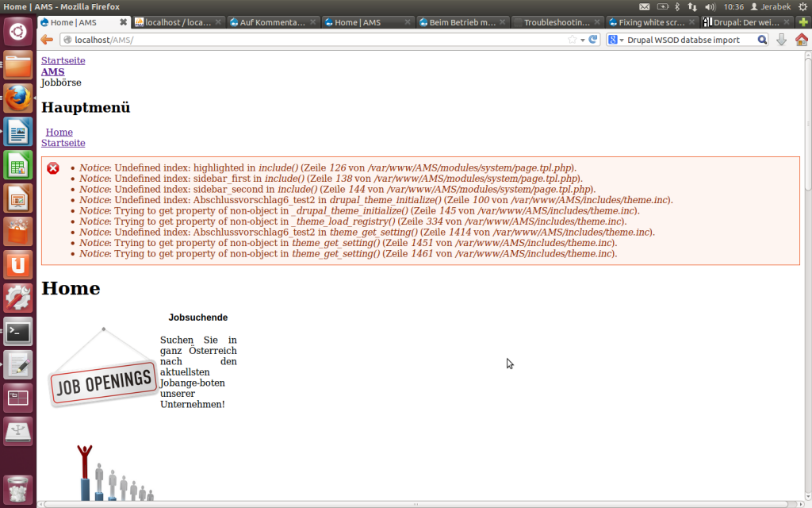Open the search engine selector dropdown
The width and height of the screenshot is (812, 508).
pyautogui.click(x=616, y=40)
